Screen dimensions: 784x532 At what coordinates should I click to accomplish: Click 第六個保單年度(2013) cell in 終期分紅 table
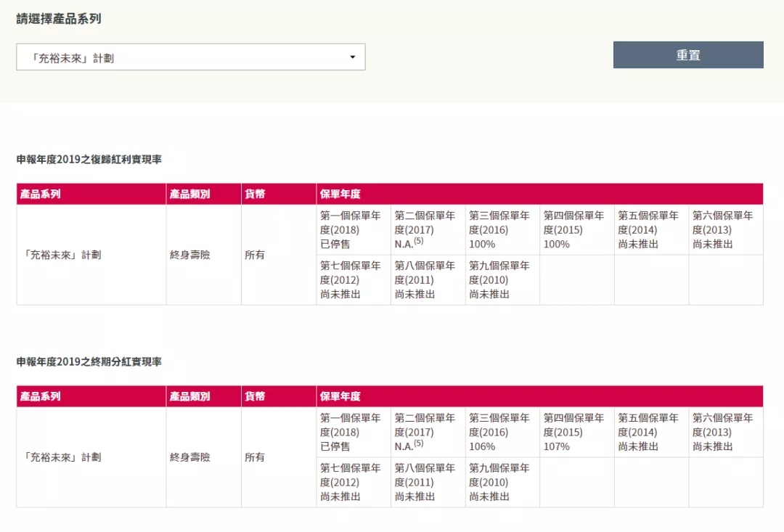(x=726, y=433)
